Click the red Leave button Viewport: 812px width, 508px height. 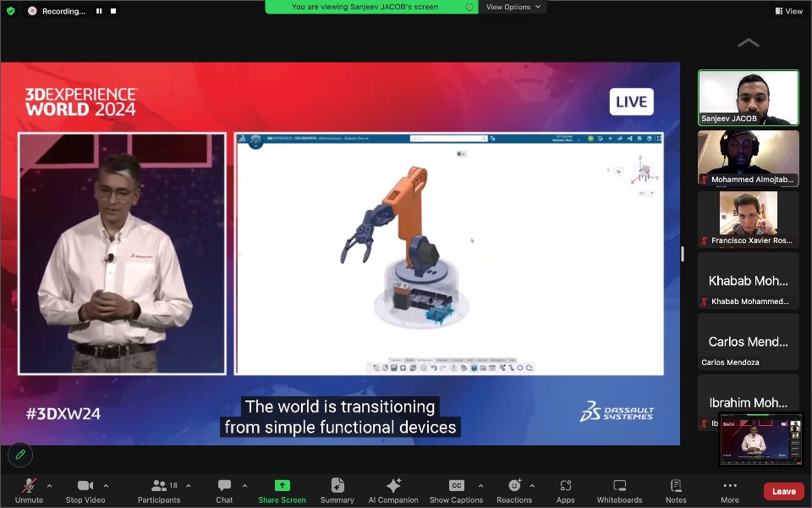[x=784, y=491]
